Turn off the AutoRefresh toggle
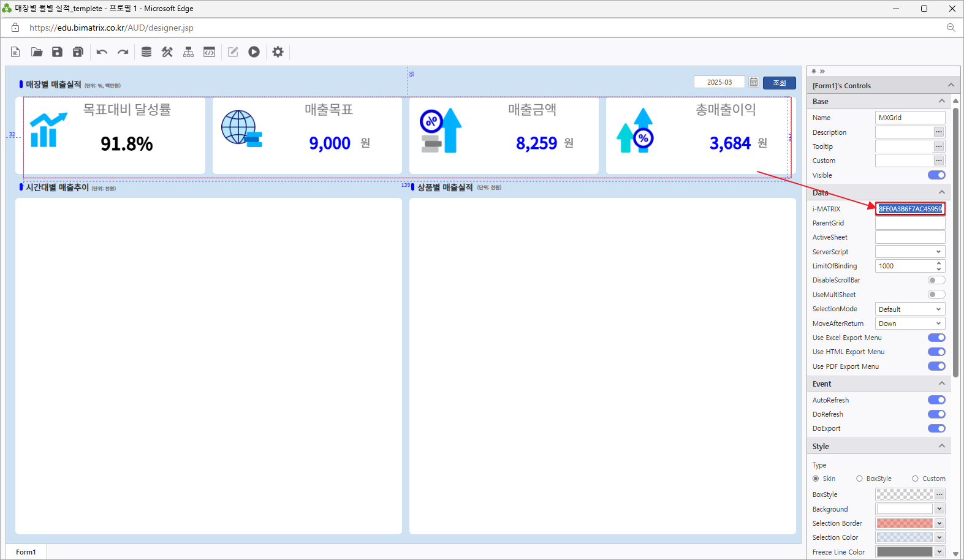The image size is (964, 560). coord(936,400)
